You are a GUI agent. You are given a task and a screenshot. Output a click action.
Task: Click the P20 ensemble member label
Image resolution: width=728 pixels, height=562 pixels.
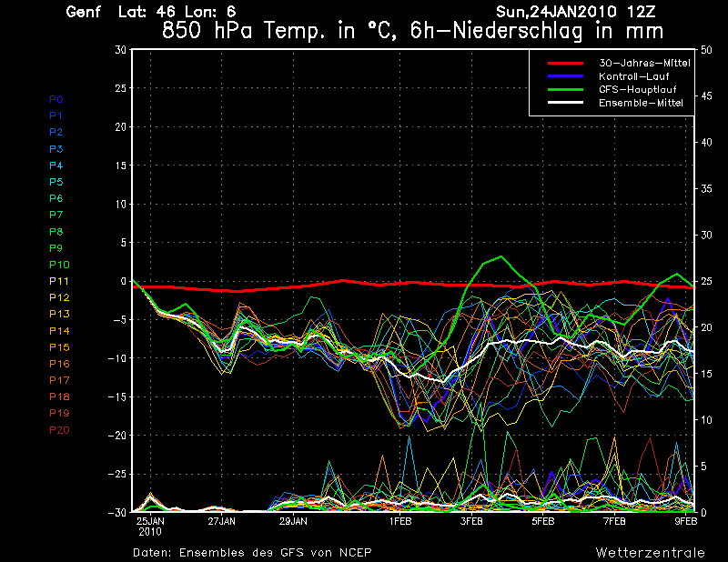tap(59, 430)
